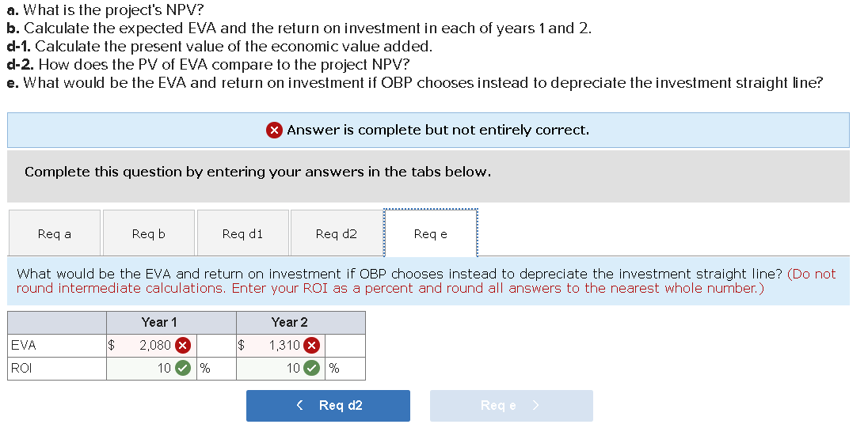The image size is (868, 428).
Task: Click the red X beside Year 1 EVA
Action: [182, 346]
